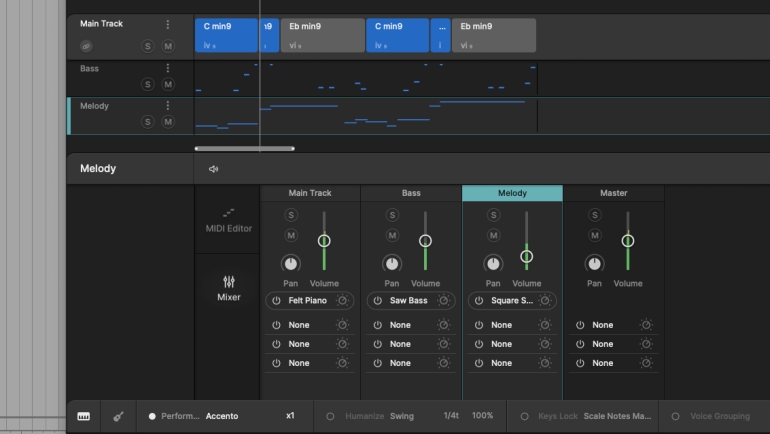Click the Bass channel pan knob
The image size is (770, 434).
click(x=392, y=264)
